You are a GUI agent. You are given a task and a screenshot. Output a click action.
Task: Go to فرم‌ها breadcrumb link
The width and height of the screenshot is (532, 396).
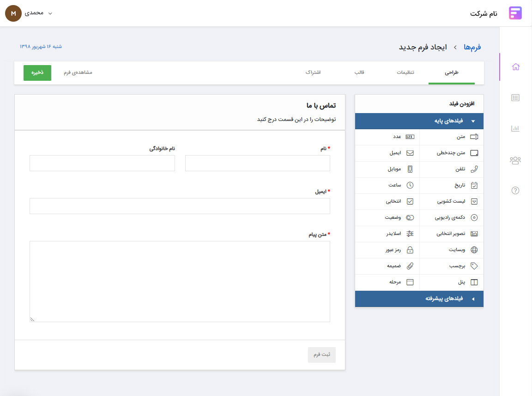pos(472,47)
